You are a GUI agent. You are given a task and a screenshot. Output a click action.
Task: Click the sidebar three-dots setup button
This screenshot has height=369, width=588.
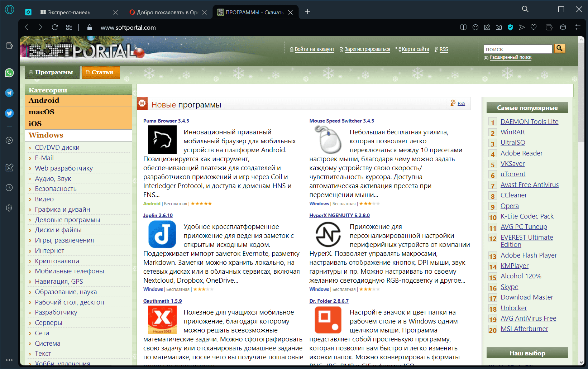pos(9,360)
